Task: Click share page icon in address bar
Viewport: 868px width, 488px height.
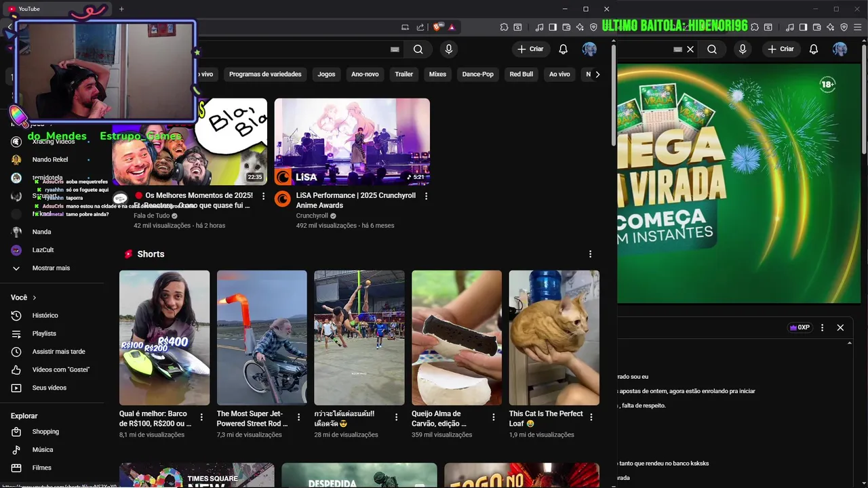Action: point(420,27)
